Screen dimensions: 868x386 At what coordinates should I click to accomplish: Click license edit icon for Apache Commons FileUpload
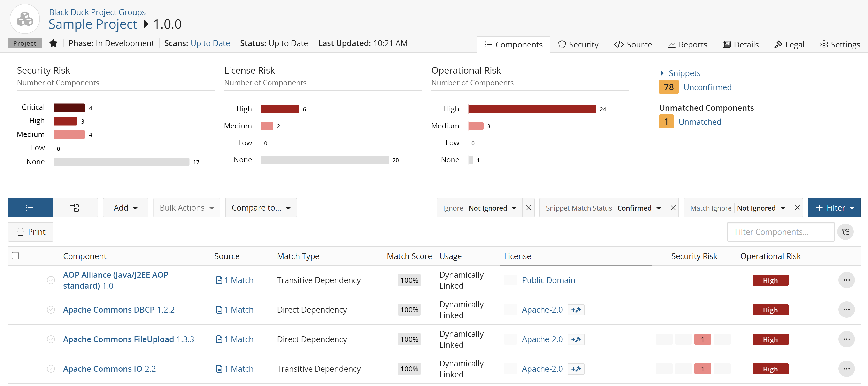576,339
